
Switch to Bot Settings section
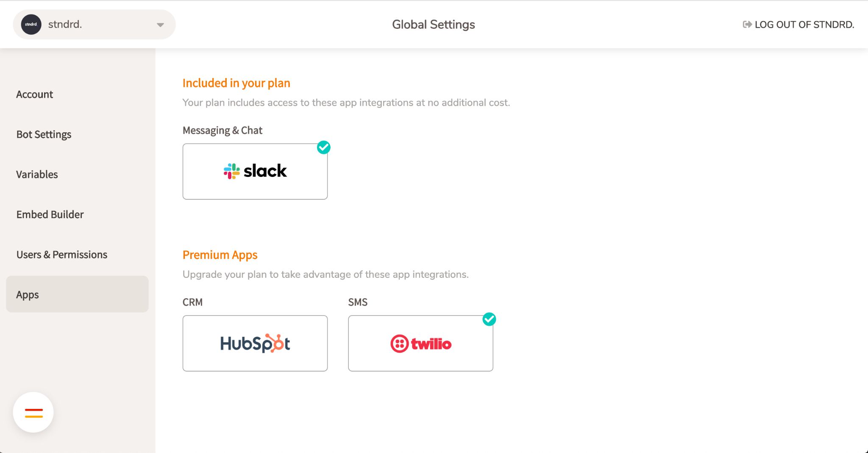(44, 134)
